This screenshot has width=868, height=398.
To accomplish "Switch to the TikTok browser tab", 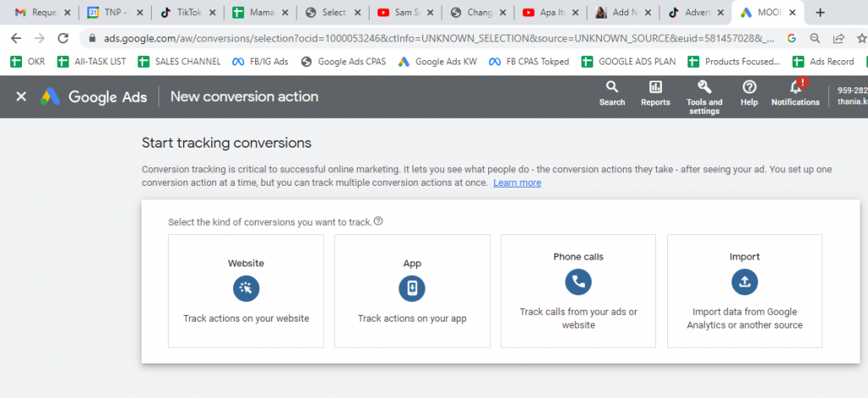I will tap(185, 13).
